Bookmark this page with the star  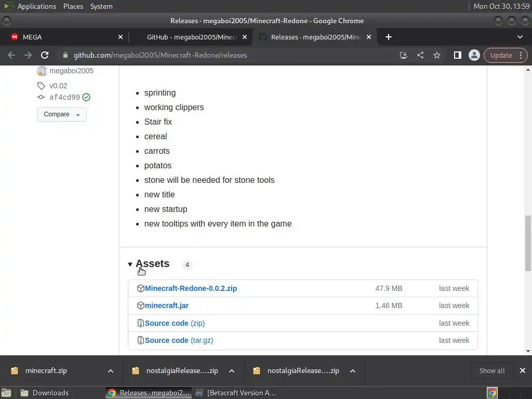point(436,55)
